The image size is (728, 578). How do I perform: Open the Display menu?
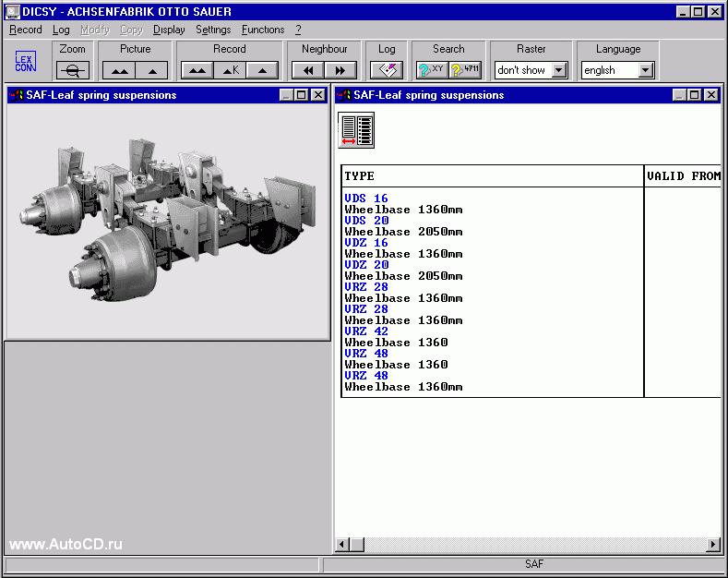click(x=169, y=30)
